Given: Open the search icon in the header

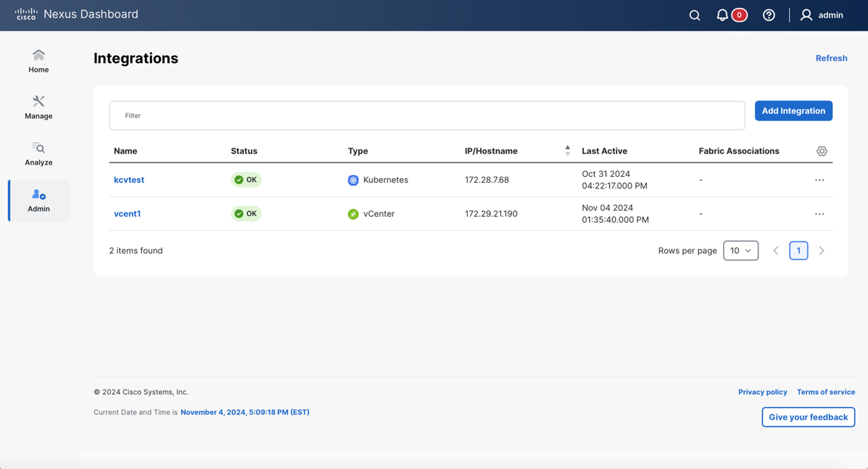Looking at the screenshot, I should click(695, 15).
